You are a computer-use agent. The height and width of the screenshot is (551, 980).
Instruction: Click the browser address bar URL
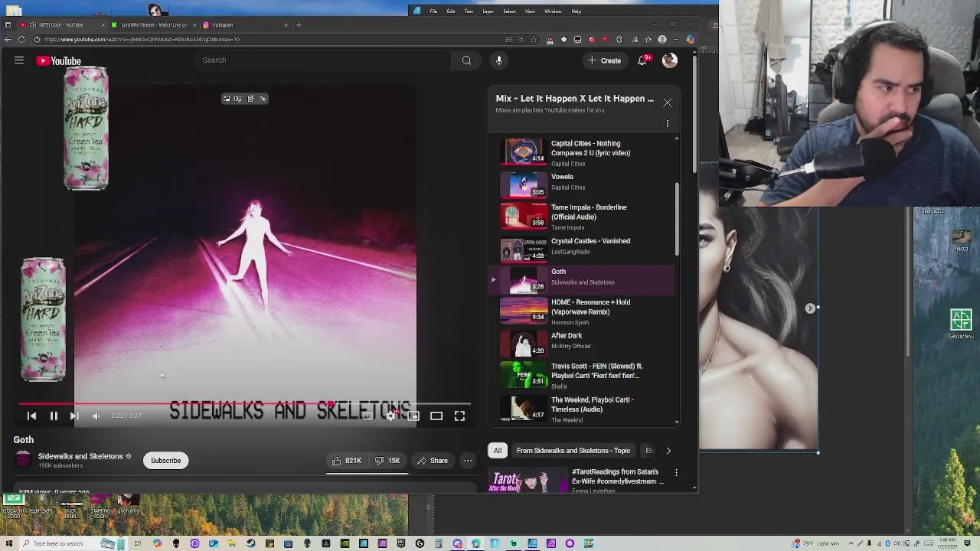click(142, 39)
